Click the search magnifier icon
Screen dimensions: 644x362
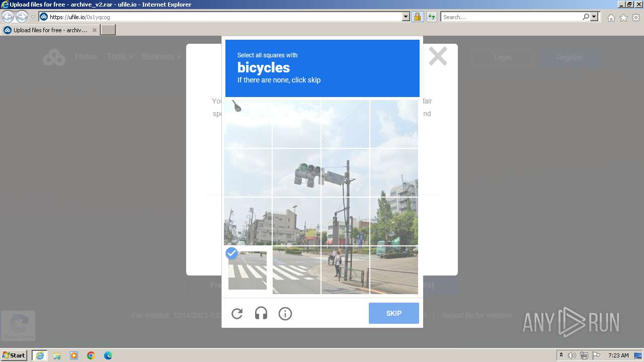(586, 17)
